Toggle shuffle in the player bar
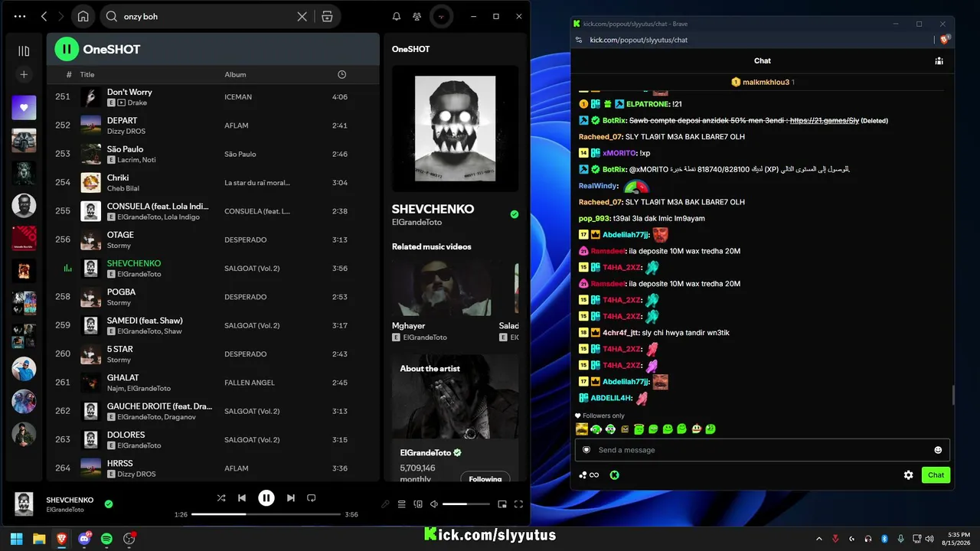980x551 pixels. tap(221, 498)
